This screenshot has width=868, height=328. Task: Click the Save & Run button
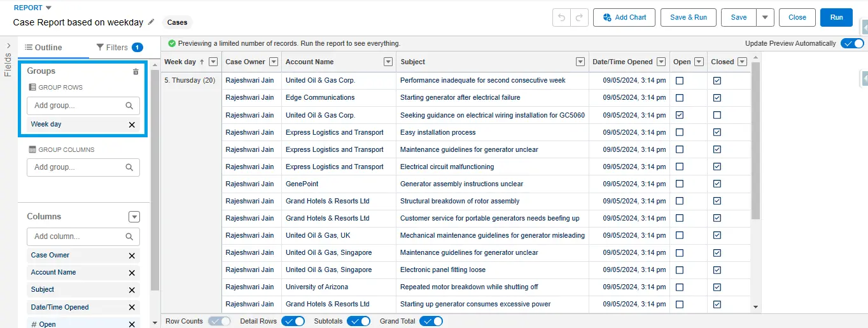click(689, 17)
